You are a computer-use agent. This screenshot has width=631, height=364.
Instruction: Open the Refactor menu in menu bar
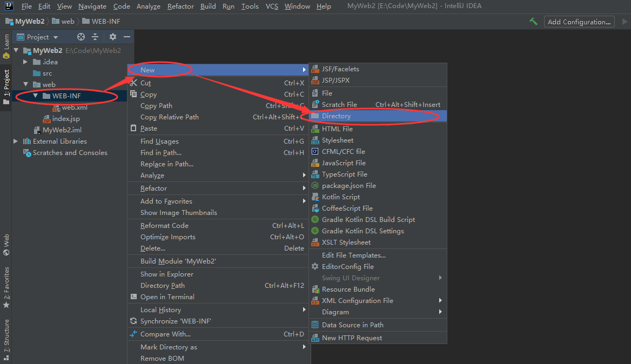pyautogui.click(x=180, y=6)
